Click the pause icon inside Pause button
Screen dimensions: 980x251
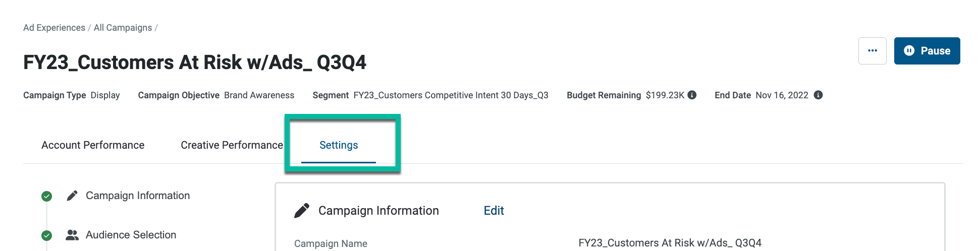[909, 50]
